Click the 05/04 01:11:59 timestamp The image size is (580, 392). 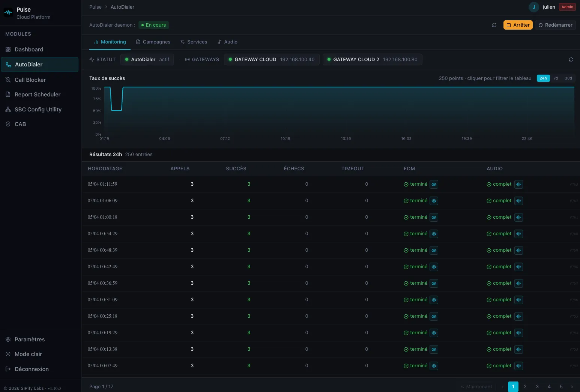(102, 184)
